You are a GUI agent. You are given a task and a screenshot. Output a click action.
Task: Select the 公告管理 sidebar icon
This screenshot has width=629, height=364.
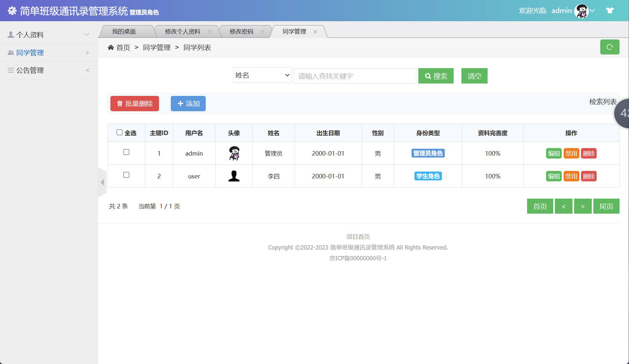pyautogui.click(x=10, y=70)
